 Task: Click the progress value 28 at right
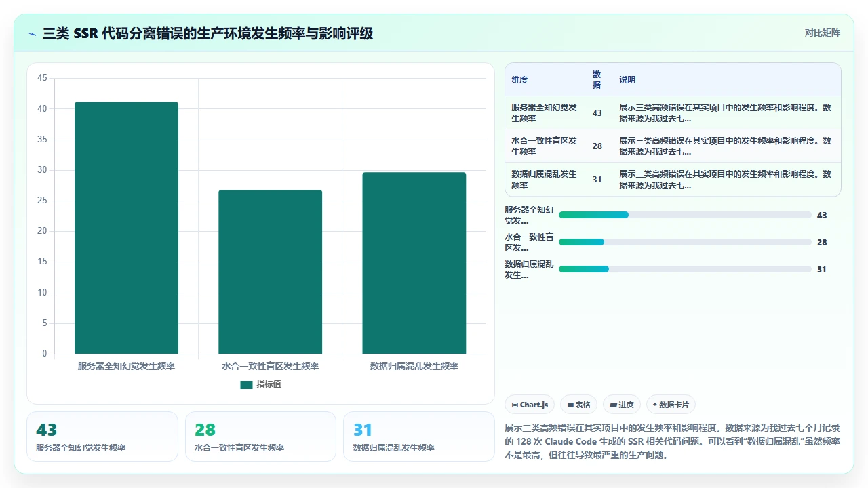click(x=822, y=242)
